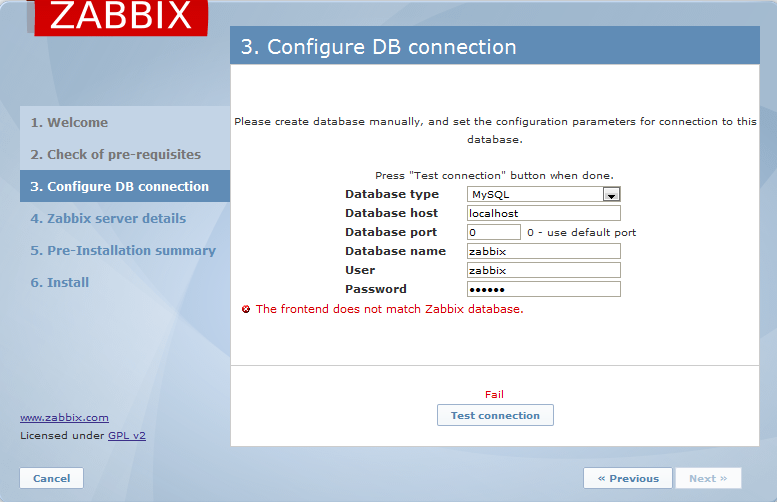Image resolution: width=777 pixels, height=502 pixels.
Task: Click the ZABBIX logo
Action: point(121,17)
